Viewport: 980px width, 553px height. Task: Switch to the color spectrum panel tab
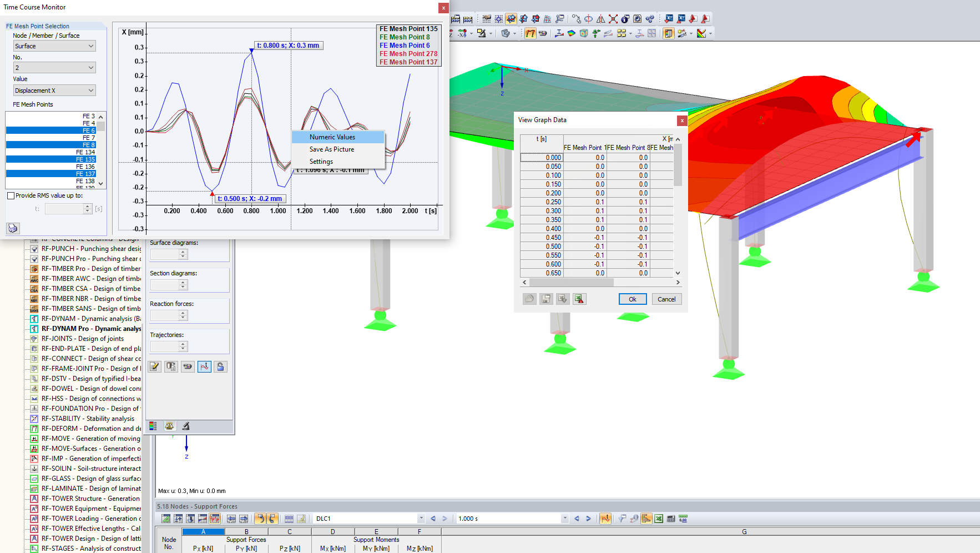coord(153,426)
